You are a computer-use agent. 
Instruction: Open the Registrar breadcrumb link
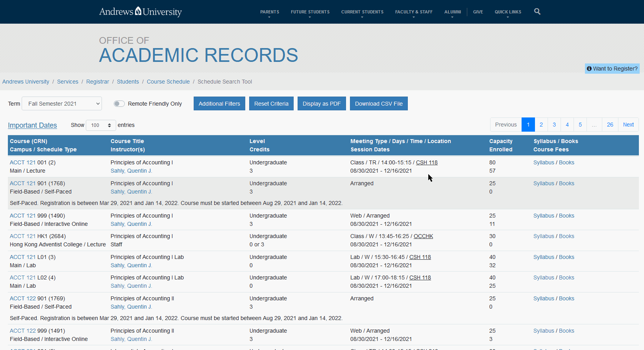point(98,82)
